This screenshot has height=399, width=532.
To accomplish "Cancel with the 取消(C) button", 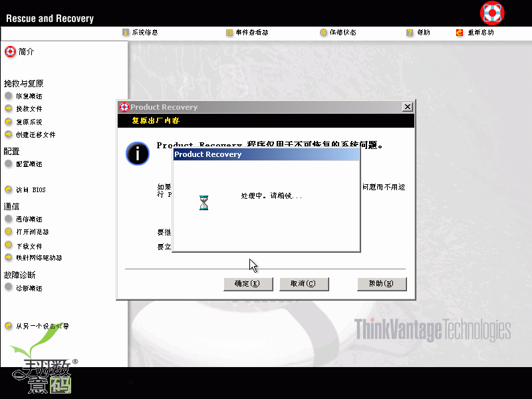I will [304, 284].
